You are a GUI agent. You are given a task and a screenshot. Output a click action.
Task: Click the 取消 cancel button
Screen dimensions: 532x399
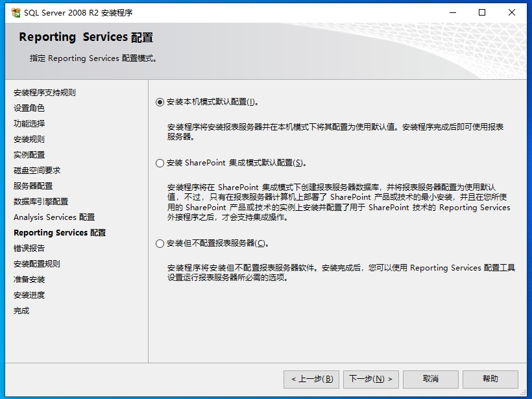pyautogui.click(x=431, y=379)
